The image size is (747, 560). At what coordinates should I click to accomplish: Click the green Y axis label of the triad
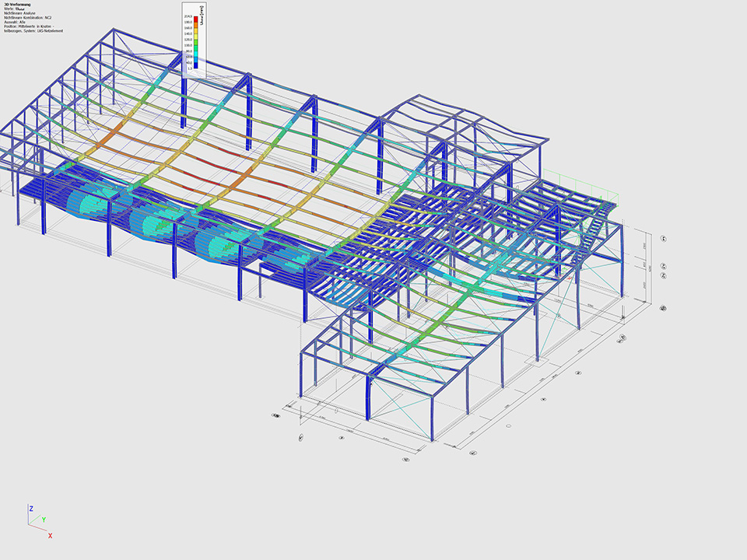[43, 520]
